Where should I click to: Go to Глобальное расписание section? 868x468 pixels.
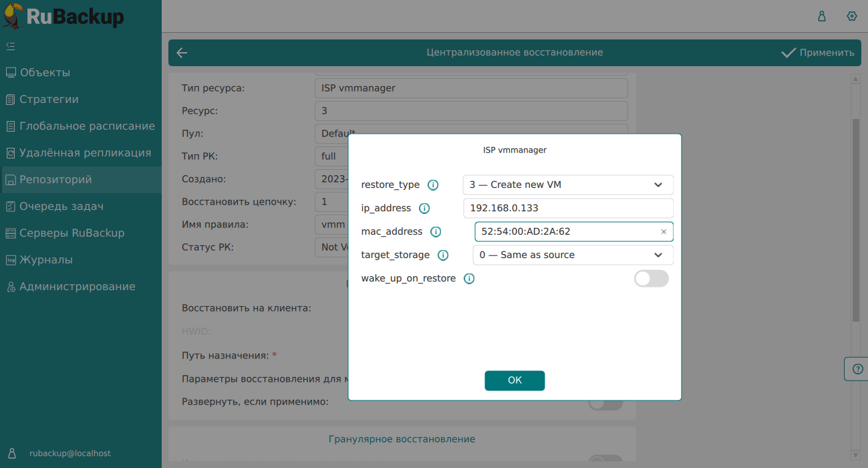pos(87,126)
